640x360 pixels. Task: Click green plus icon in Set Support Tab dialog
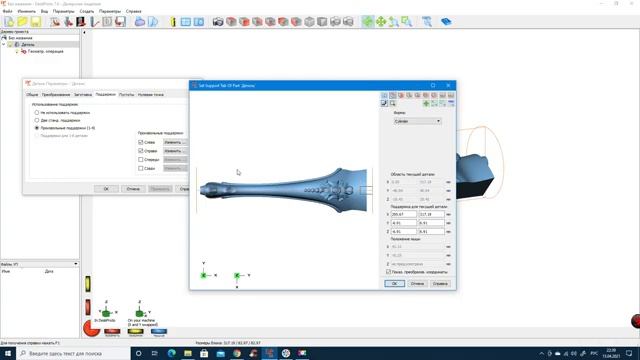(426, 104)
